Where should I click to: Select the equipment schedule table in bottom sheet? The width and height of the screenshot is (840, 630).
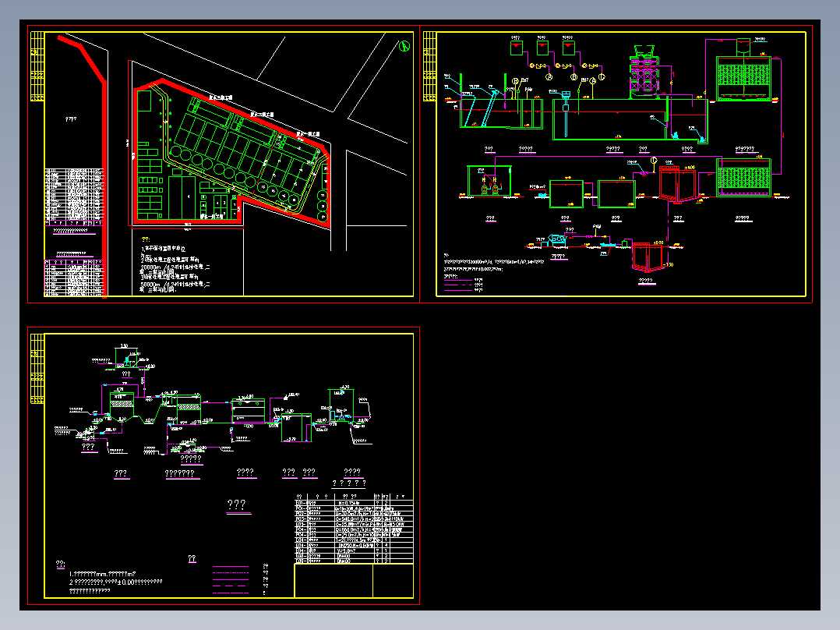tap(354, 529)
